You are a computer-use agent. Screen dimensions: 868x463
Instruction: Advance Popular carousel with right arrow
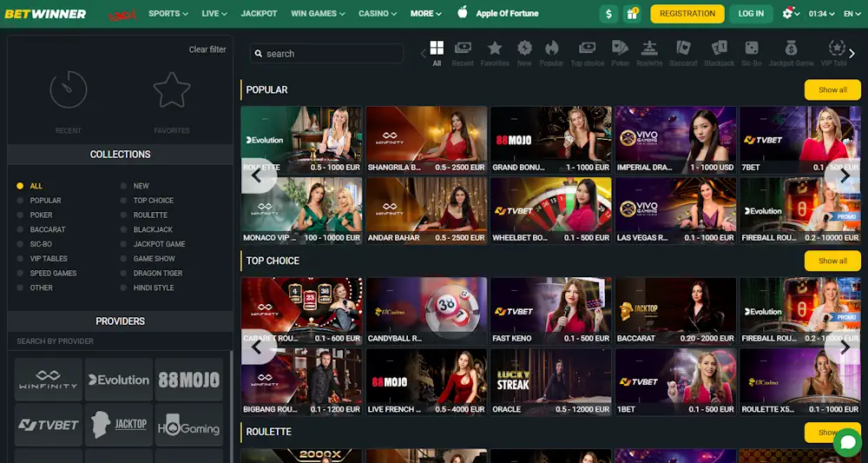[845, 175]
